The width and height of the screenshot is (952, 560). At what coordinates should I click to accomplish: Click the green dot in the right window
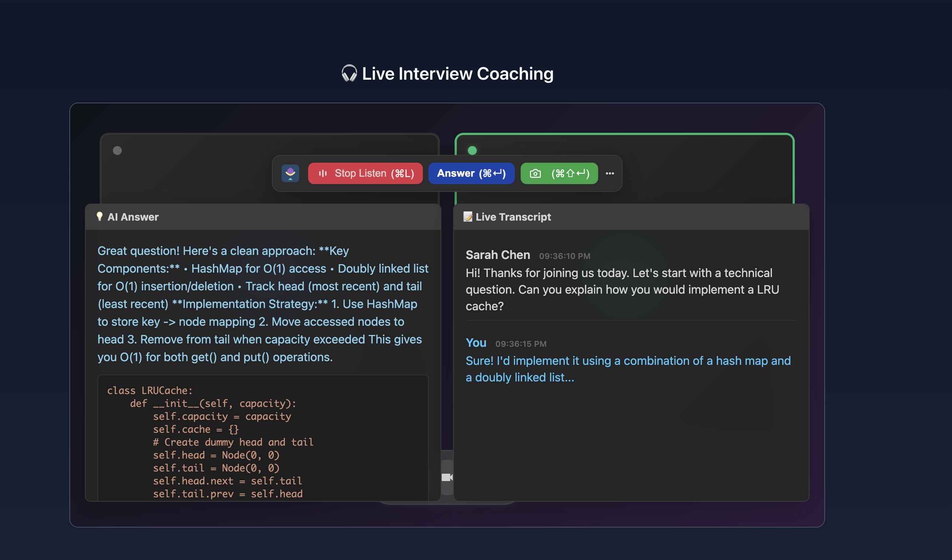pyautogui.click(x=472, y=151)
